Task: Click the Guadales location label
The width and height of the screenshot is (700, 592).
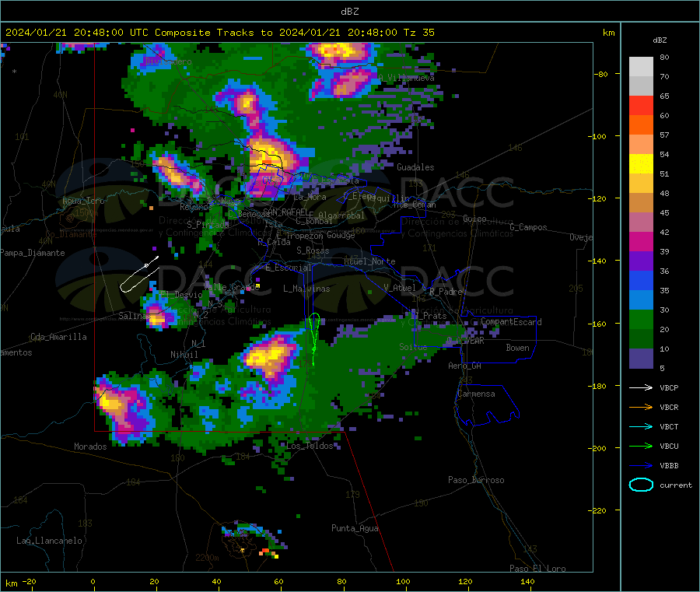Action: pyautogui.click(x=415, y=167)
